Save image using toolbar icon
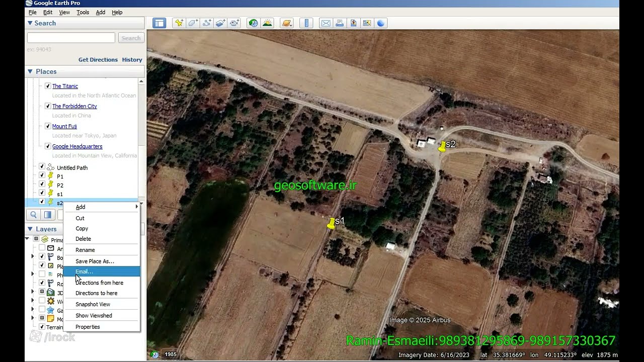This screenshot has width=644, height=362. [353, 23]
